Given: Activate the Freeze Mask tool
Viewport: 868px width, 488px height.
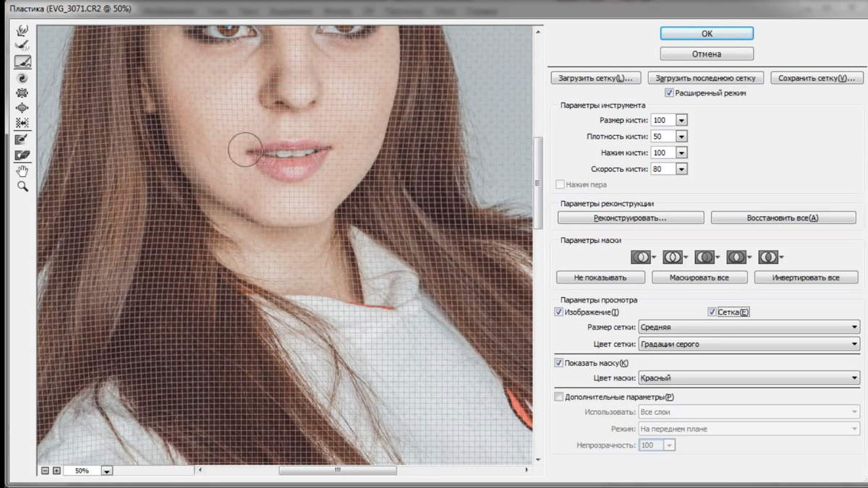Looking at the screenshot, I should click(x=22, y=139).
